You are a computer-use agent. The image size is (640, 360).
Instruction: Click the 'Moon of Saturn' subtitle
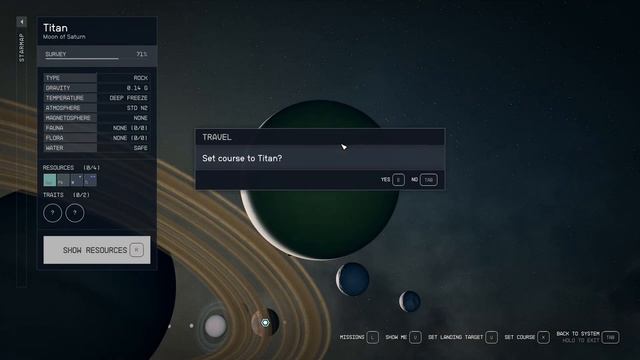click(x=64, y=37)
